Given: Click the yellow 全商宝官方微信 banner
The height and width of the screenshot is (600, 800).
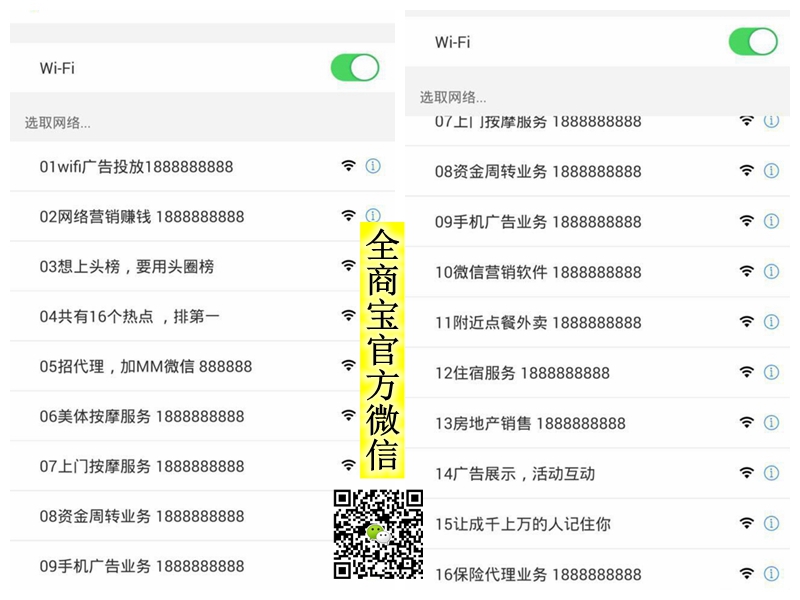Looking at the screenshot, I should 382,350.
